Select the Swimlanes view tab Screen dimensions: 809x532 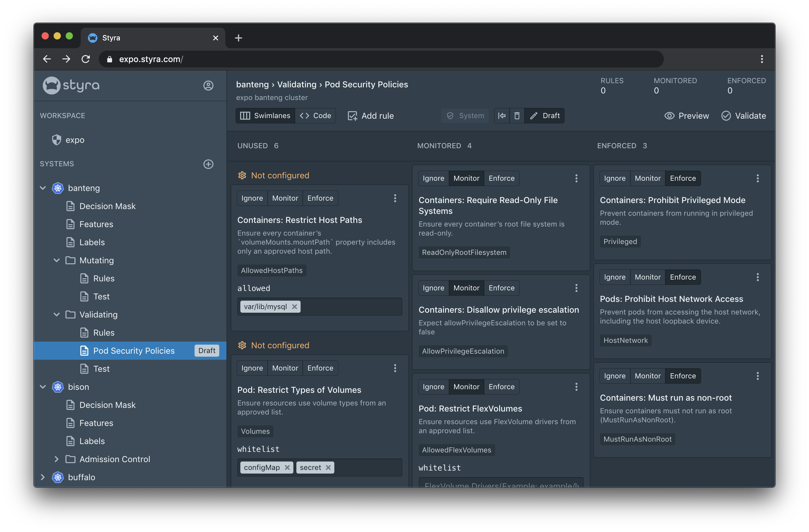coord(265,116)
